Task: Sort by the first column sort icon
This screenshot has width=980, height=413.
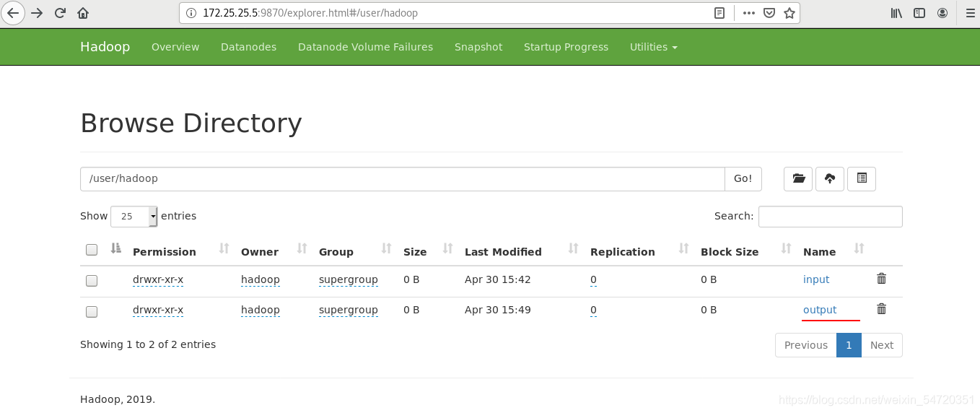Action: pyautogui.click(x=116, y=249)
